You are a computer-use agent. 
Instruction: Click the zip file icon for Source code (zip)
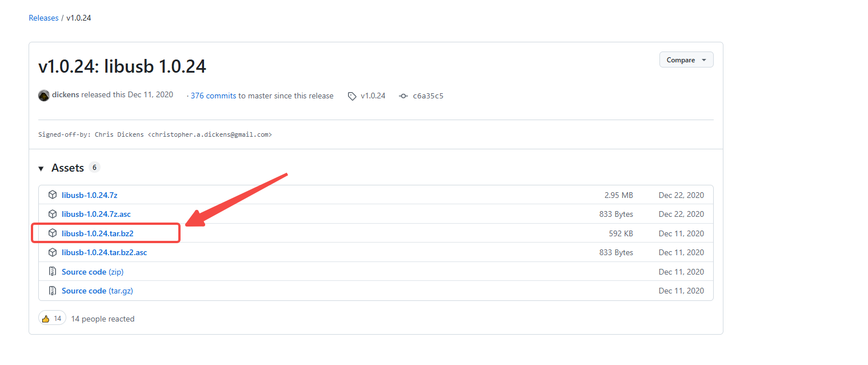(53, 272)
